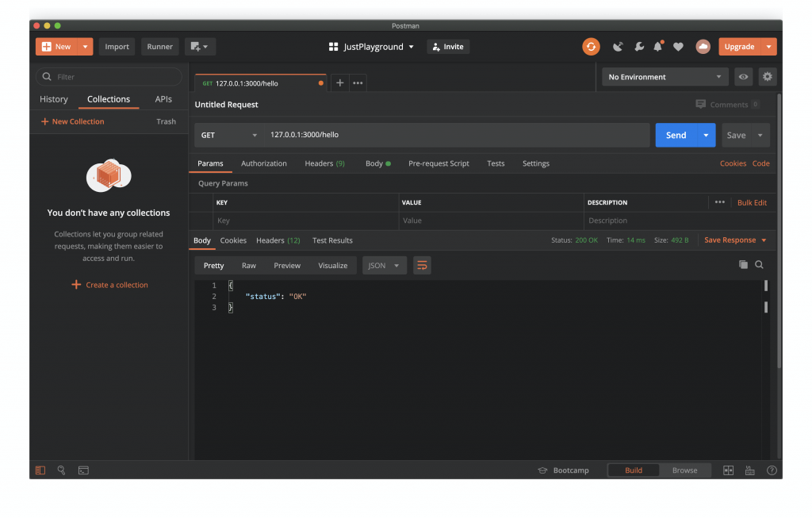Click the new window icon button
Screen dimensions: 812x518
pyautogui.click(x=200, y=47)
